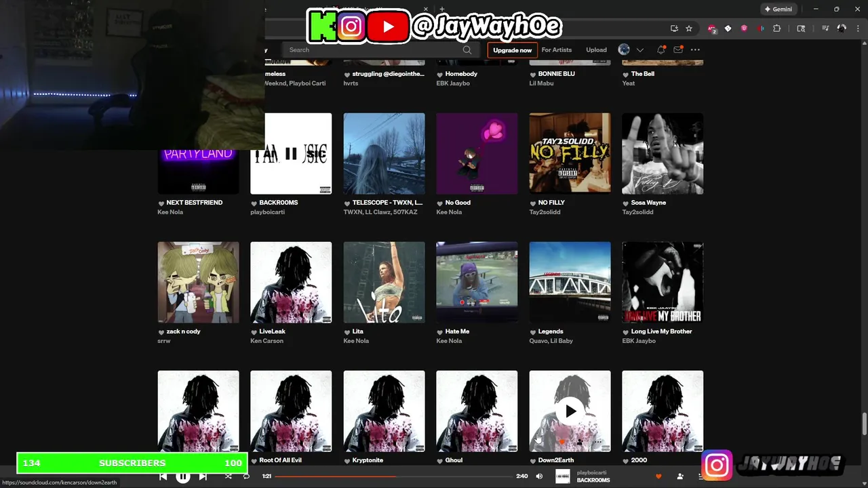The height and width of the screenshot is (488, 868).
Task: Open the search tabs icon in Chrome toolbar
Action: pos(801,28)
